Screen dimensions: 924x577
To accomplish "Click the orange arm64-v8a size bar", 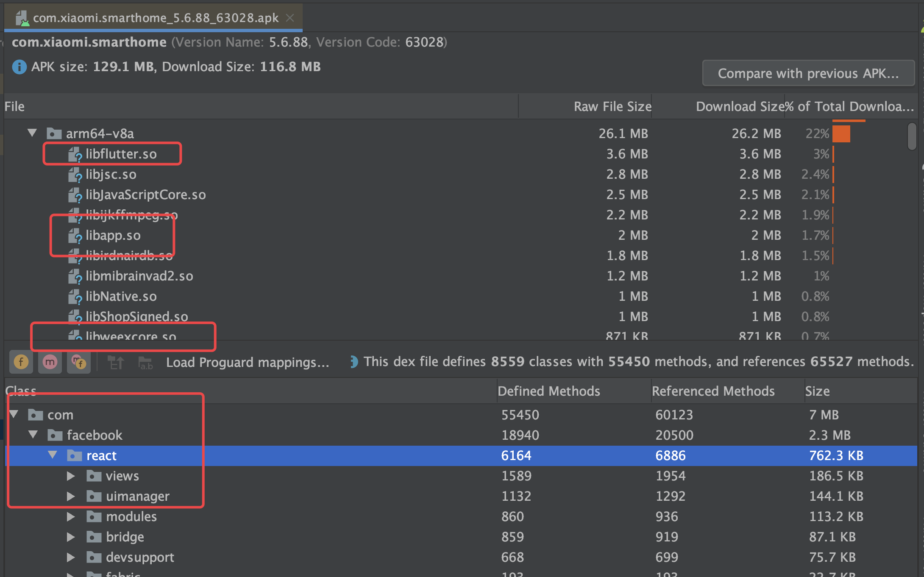I will point(841,134).
